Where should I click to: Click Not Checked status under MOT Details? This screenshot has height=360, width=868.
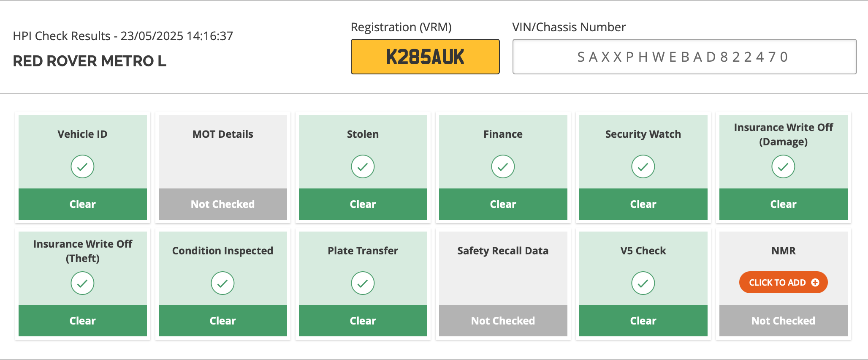tap(223, 204)
